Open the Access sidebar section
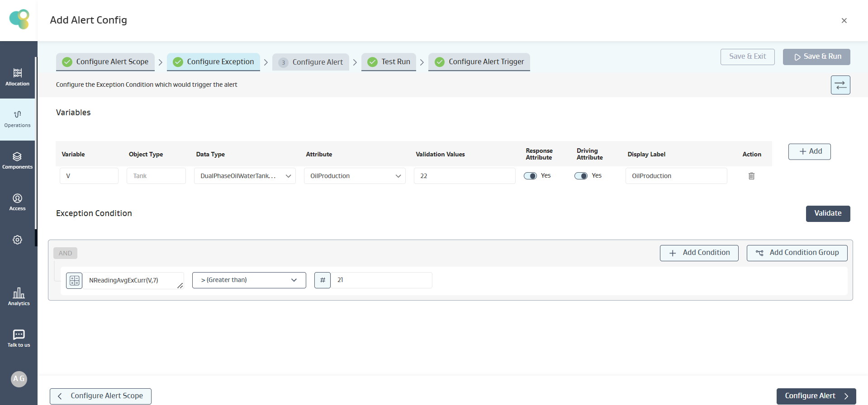The image size is (868, 405). tap(17, 202)
